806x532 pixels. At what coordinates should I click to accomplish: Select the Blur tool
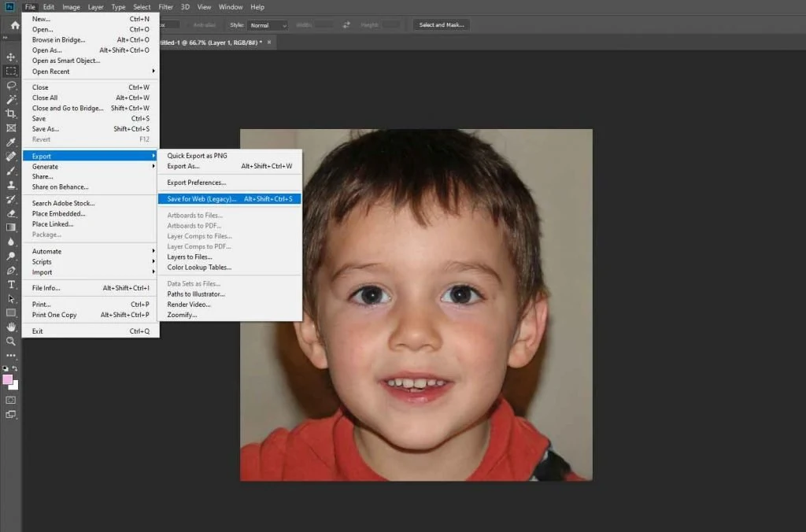[11, 242]
